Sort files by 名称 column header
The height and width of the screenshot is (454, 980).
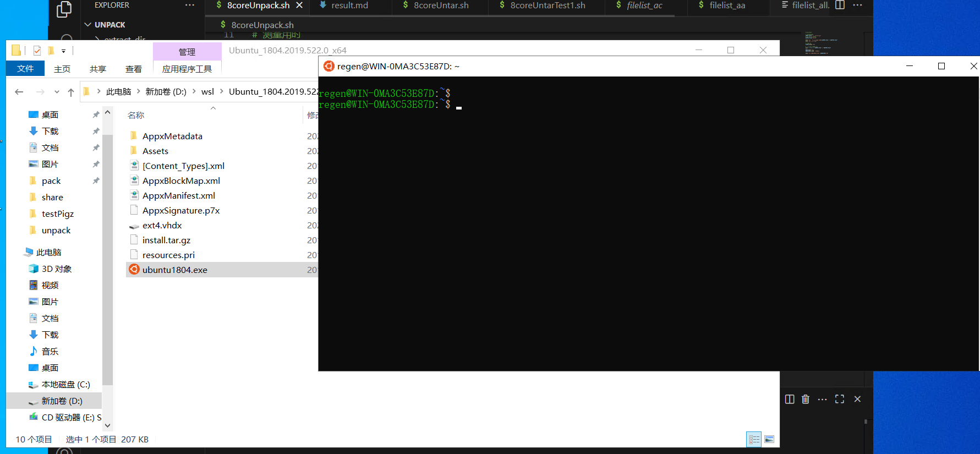tap(136, 115)
